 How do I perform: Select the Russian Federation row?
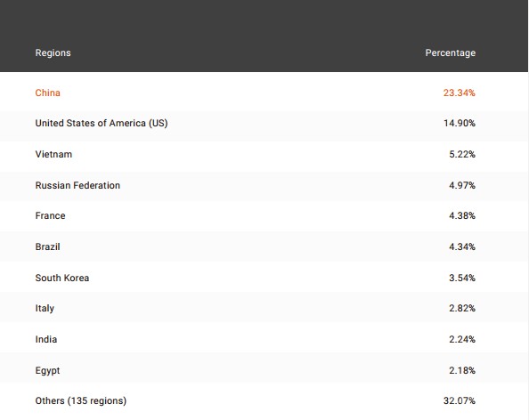(264, 185)
